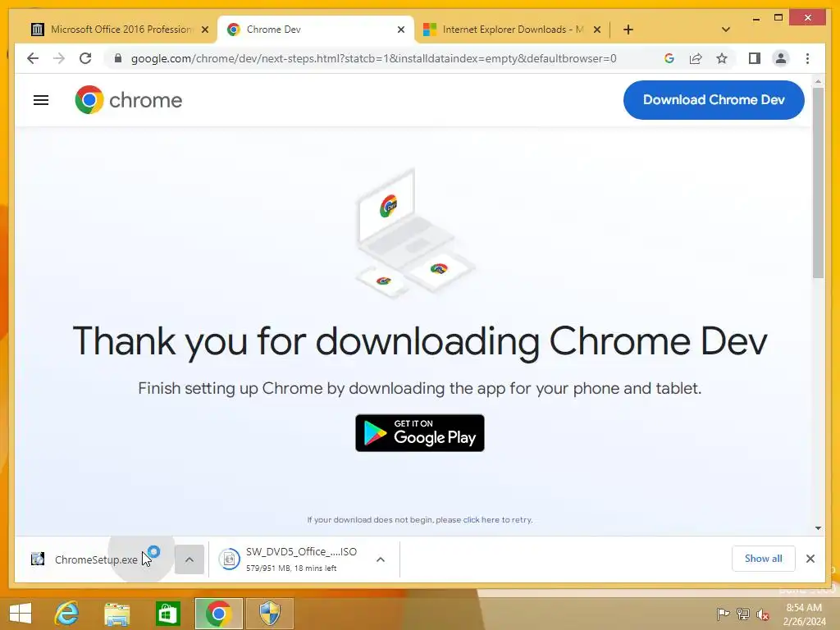This screenshot has width=840, height=630.
Task: Launch Internet Explorer from the taskbar
Action: point(67,614)
